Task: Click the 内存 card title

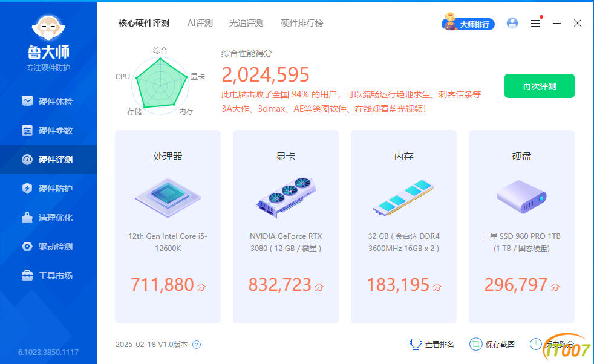Action: [403, 157]
